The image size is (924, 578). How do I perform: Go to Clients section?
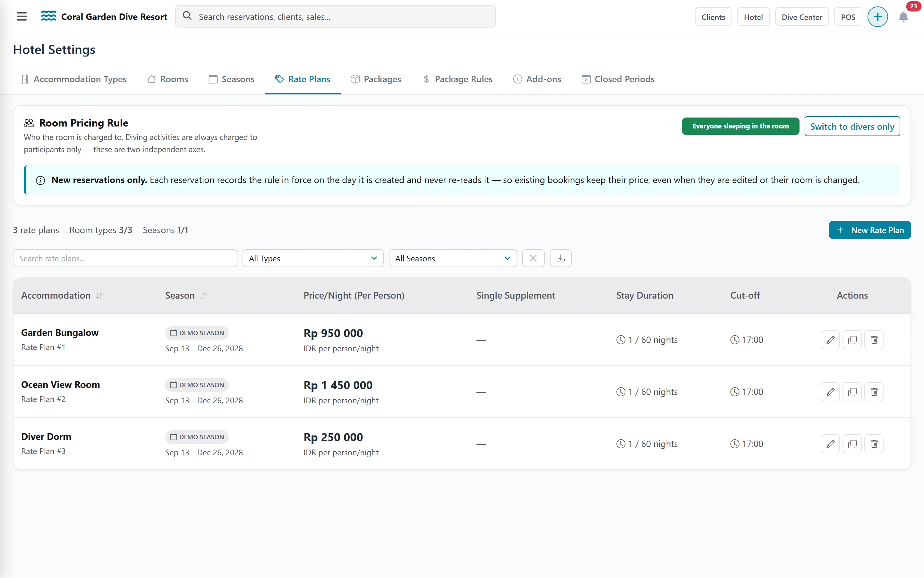[713, 17]
